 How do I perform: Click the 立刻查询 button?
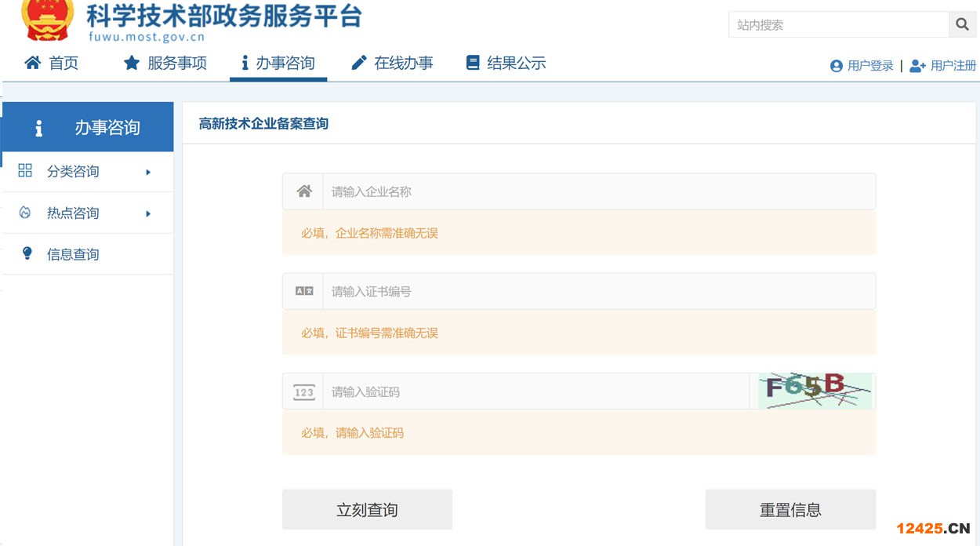[x=367, y=510]
